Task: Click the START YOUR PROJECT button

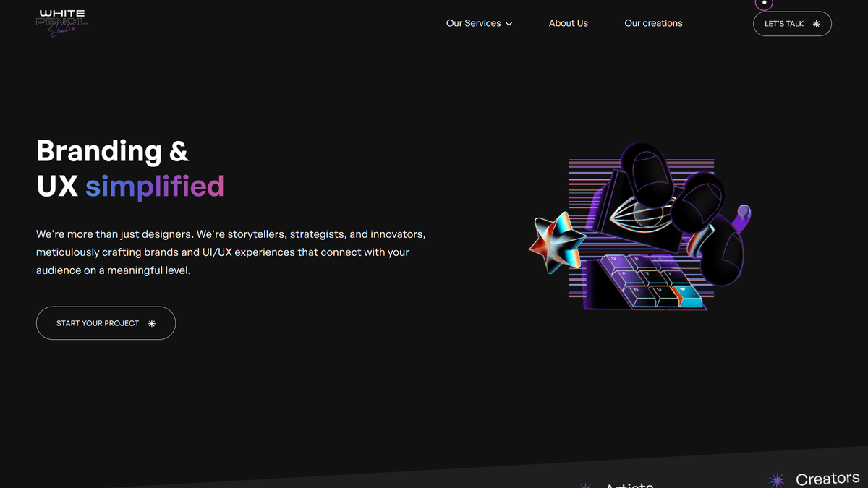Action: click(x=106, y=323)
